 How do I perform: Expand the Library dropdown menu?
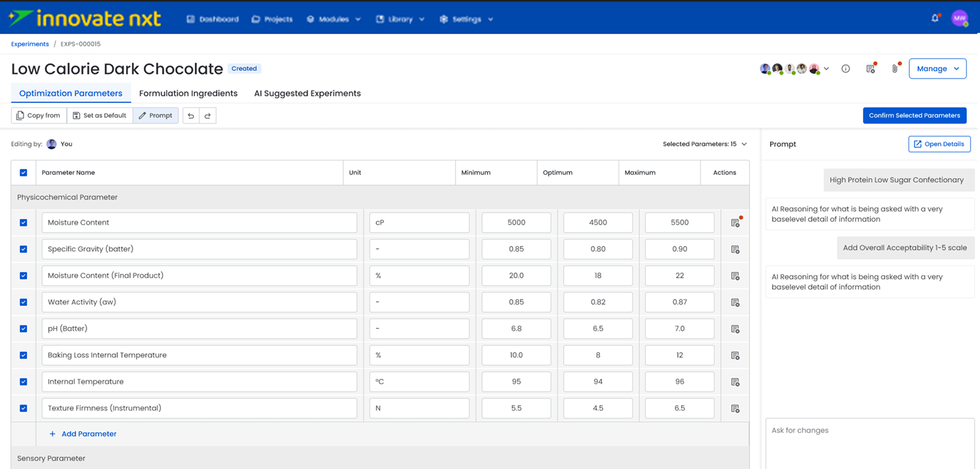400,19
